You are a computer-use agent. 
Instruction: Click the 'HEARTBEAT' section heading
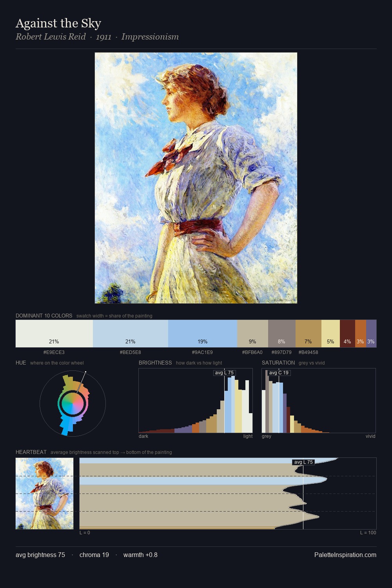click(x=31, y=452)
